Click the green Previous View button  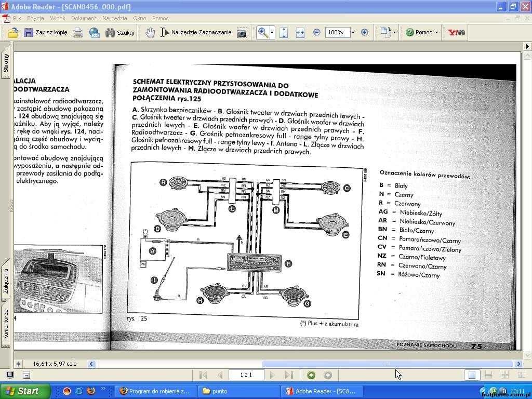click(x=311, y=375)
